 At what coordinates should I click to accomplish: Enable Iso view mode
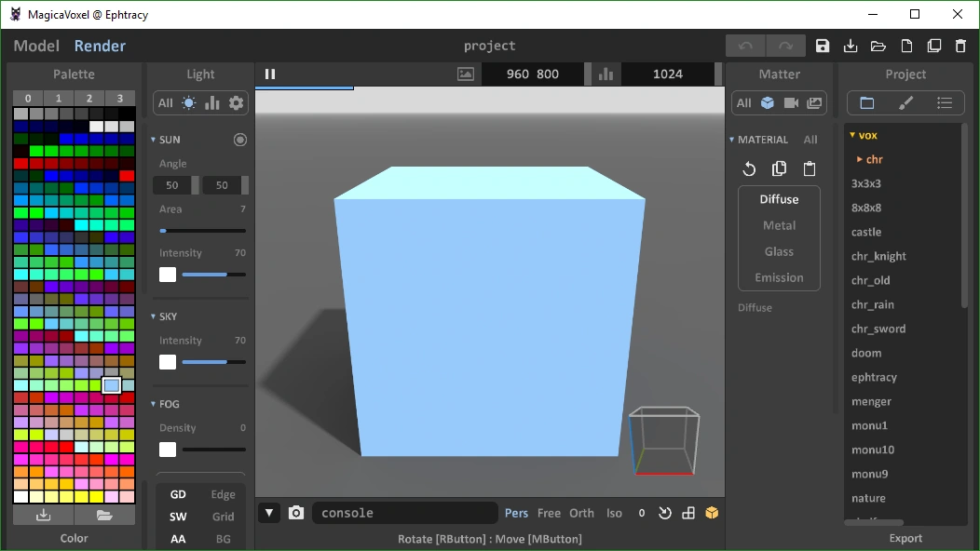coord(614,512)
